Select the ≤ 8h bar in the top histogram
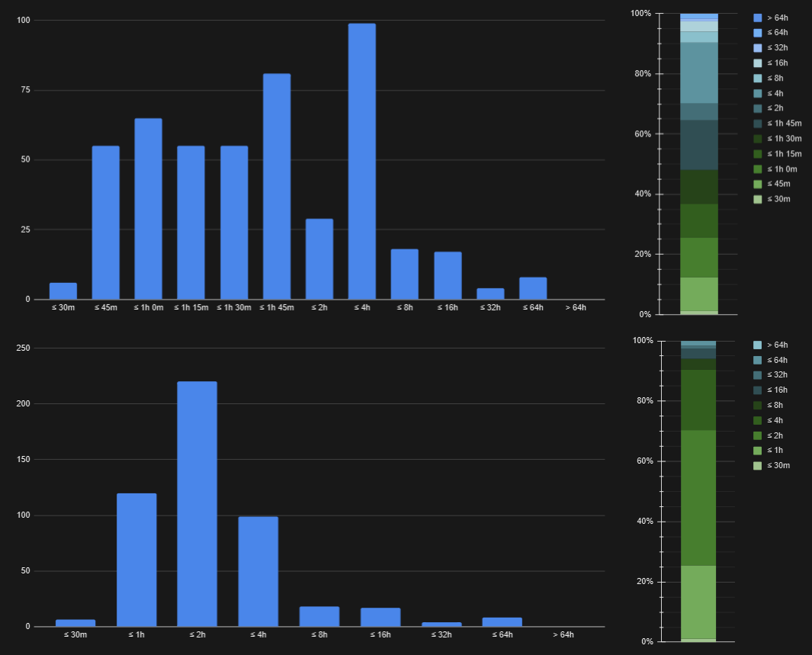Screen dimensions: 812x655 404,275
